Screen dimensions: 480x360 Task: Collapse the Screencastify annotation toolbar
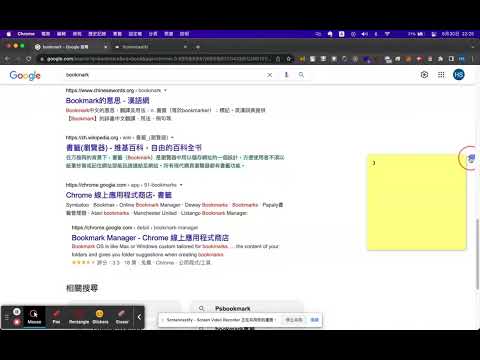tap(139, 317)
